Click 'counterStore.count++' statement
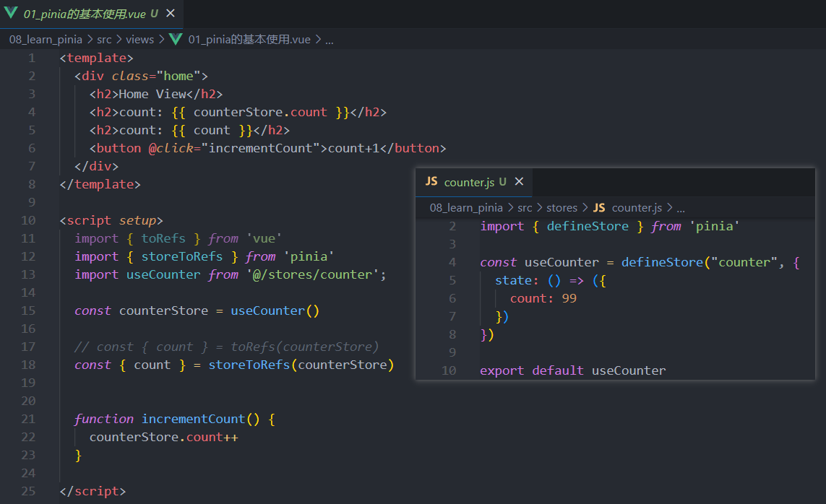 [x=164, y=437]
